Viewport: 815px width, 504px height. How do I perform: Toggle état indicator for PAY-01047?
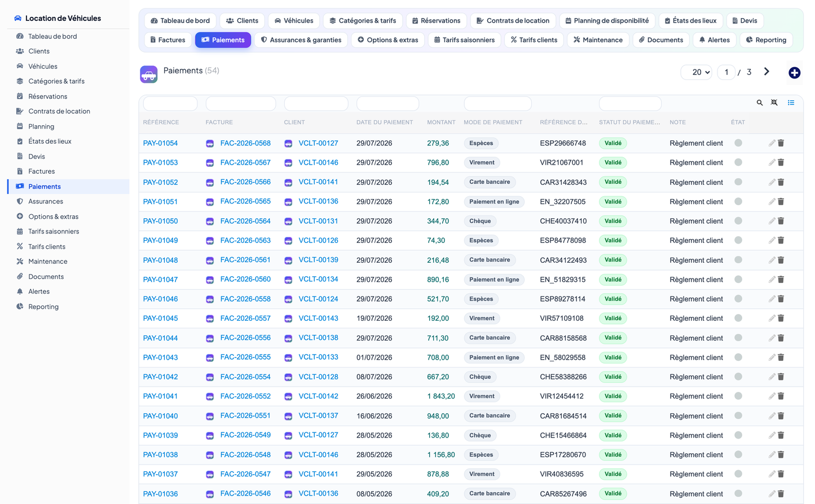738,279
